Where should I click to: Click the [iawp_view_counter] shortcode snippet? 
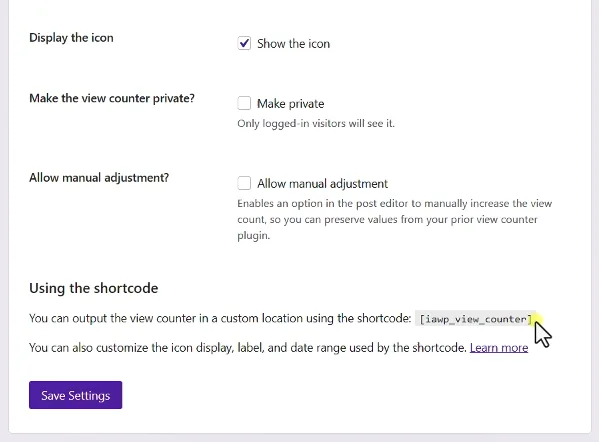click(476, 319)
